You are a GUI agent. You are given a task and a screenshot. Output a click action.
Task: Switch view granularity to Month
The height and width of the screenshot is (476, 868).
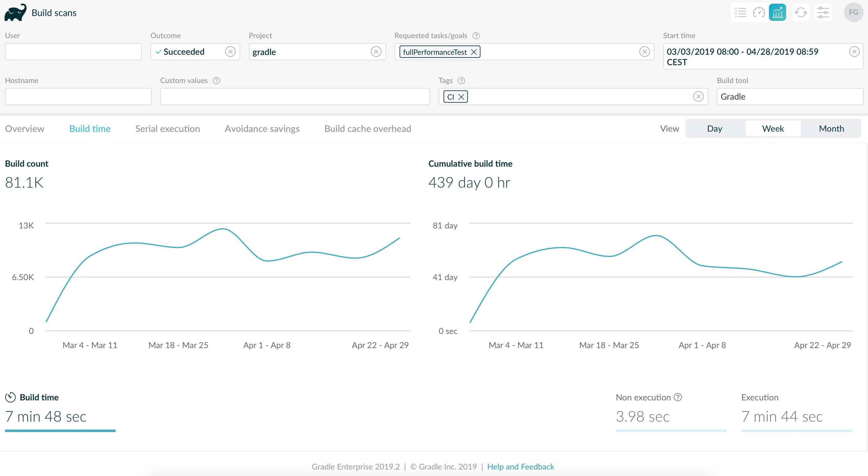coord(831,129)
